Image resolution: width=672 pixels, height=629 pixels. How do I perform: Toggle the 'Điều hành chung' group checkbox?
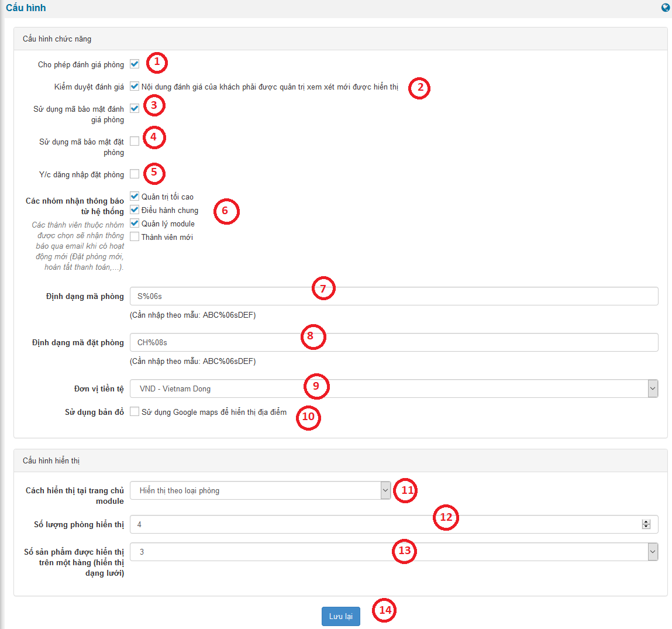click(135, 209)
